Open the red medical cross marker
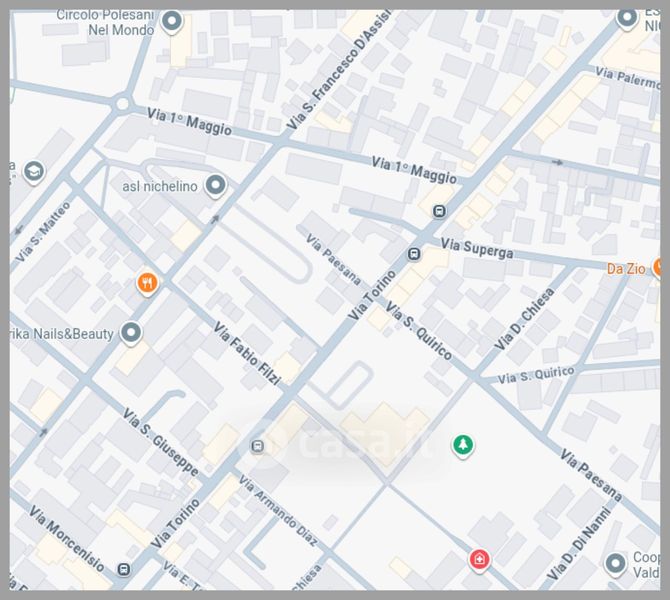The width and height of the screenshot is (670, 600). click(480, 558)
